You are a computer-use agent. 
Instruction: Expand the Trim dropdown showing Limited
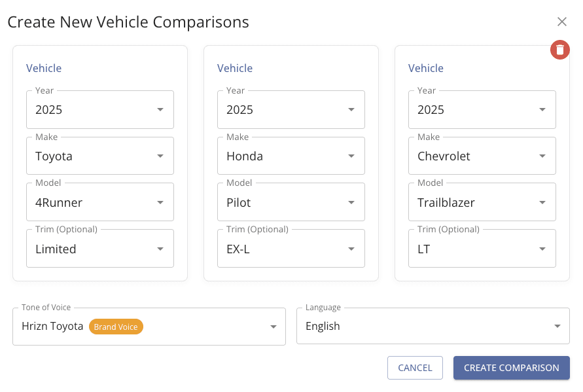click(x=100, y=249)
